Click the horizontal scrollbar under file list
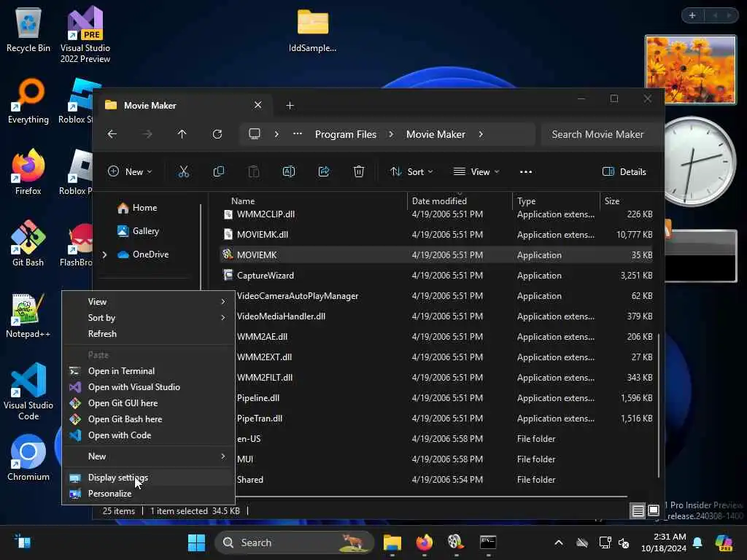The height and width of the screenshot is (560, 747). (431, 497)
